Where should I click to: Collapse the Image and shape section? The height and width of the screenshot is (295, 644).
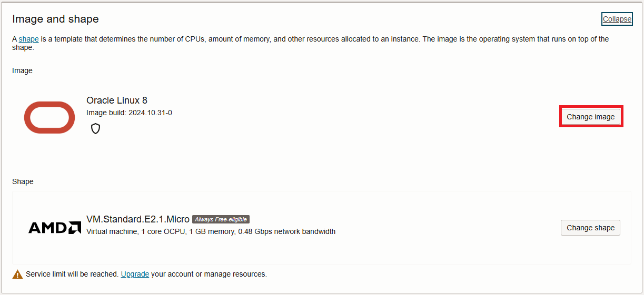[x=617, y=19]
